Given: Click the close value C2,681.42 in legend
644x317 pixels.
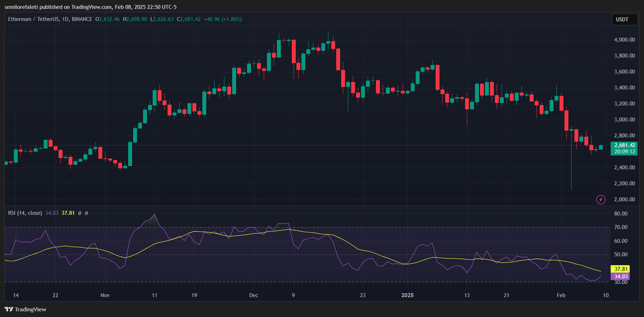Looking at the screenshot, I should pyautogui.click(x=189, y=19).
